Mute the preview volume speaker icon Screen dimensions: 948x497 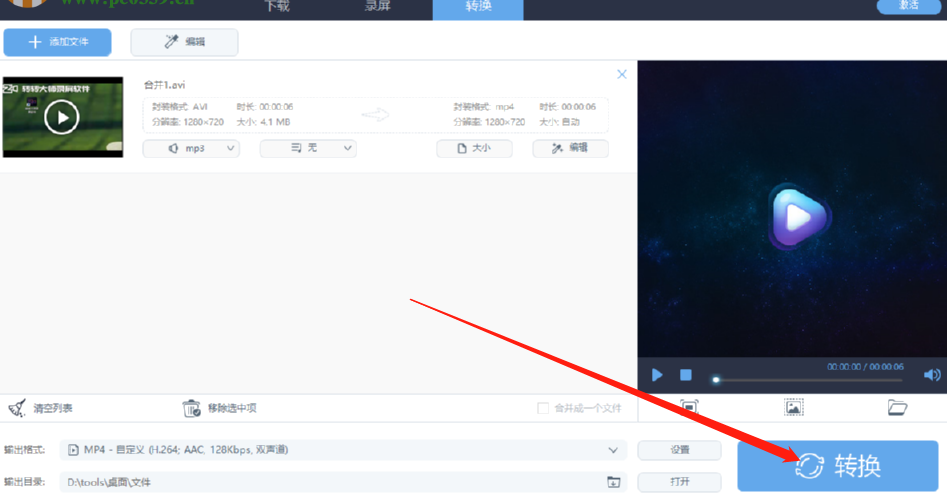(932, 375)
